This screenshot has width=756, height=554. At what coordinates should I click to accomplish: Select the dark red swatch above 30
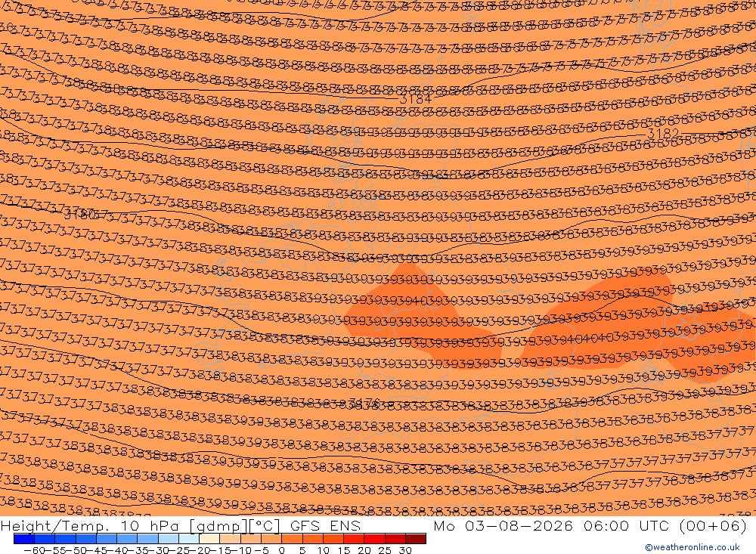(416, 539)
